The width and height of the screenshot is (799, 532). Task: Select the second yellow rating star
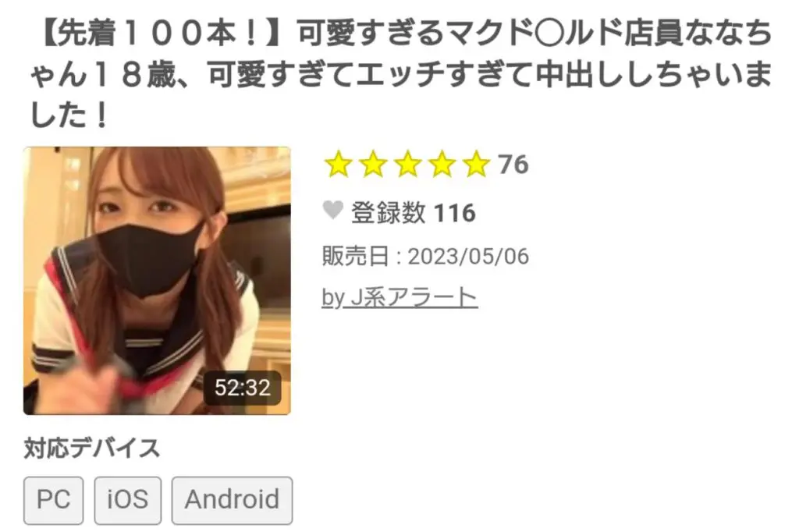click(x=373, y=164)
